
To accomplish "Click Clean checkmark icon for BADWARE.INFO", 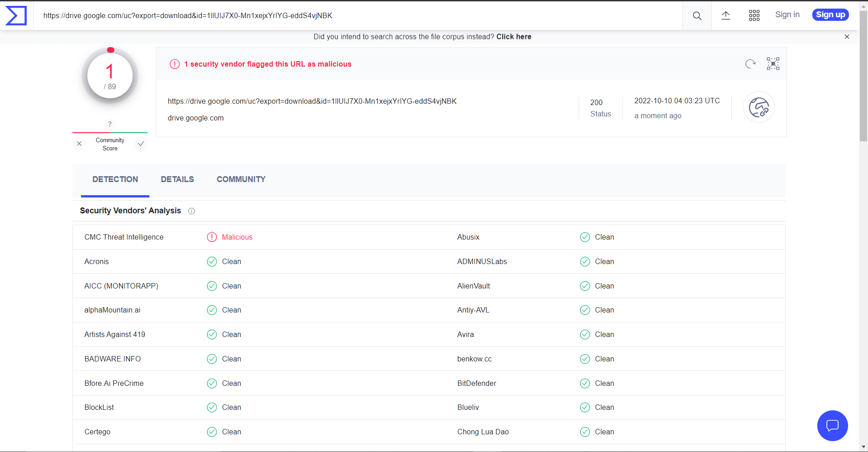I will (x=212, y=359).
